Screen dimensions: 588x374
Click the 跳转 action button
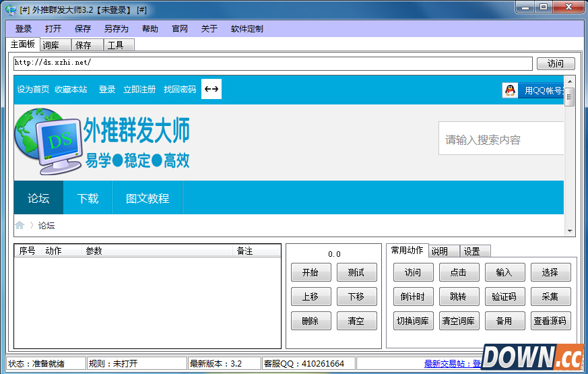tap(459, 297)
